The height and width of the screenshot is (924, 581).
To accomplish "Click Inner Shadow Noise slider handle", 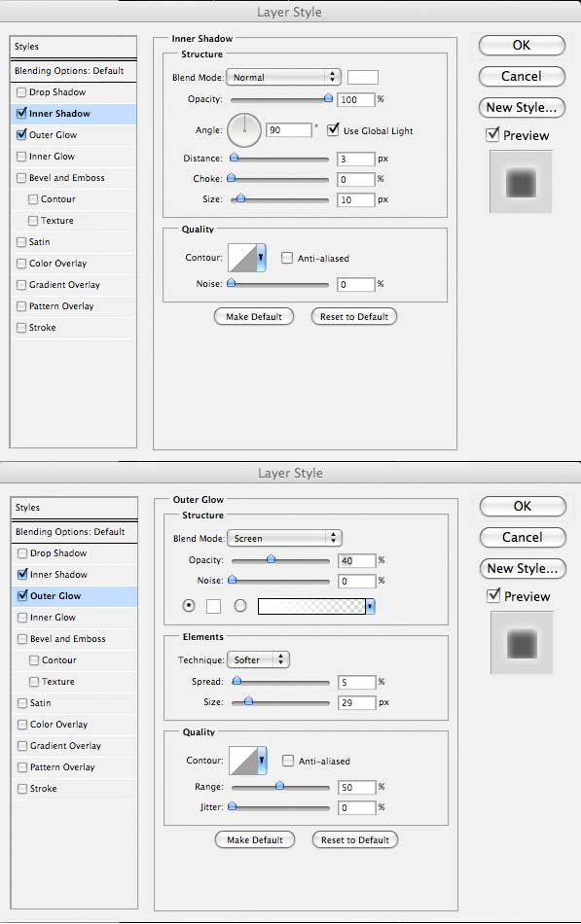I will [232, 283].
